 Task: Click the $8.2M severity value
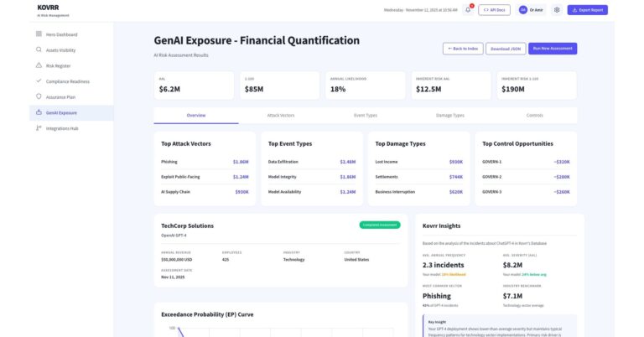[x=512, y=265]
